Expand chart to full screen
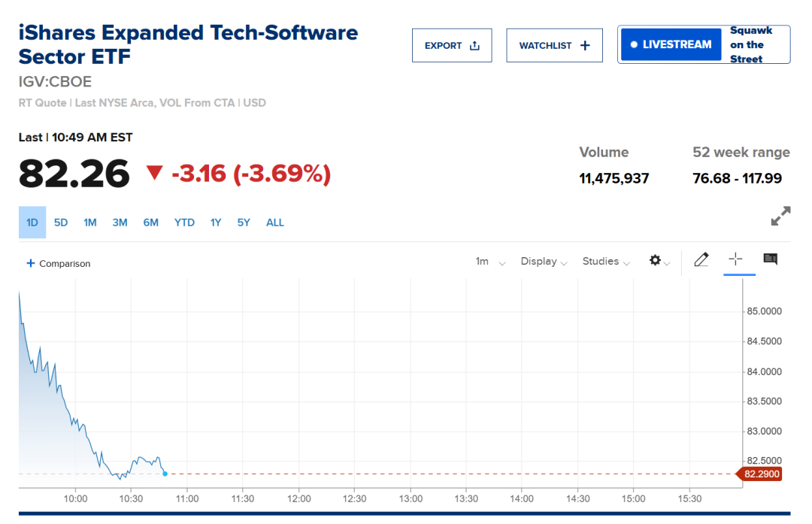The height and width of the screenshot is (524, 812). point(780,217)
